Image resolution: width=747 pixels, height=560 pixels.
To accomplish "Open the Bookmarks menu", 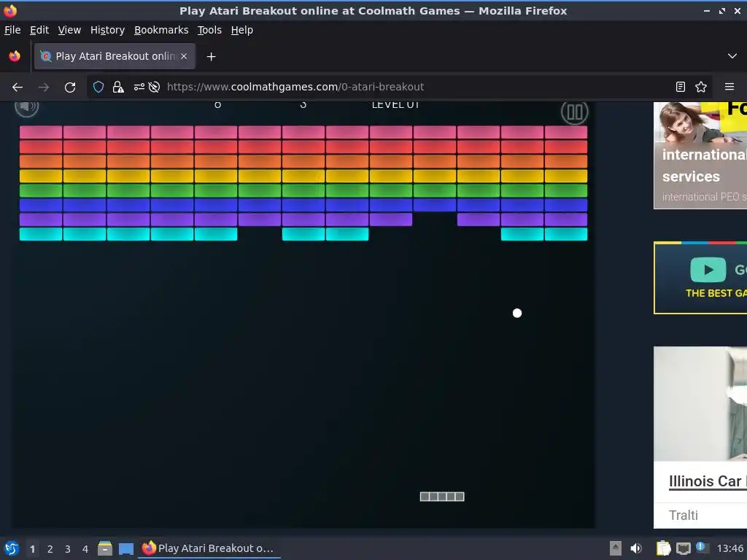I will [161, 30].
